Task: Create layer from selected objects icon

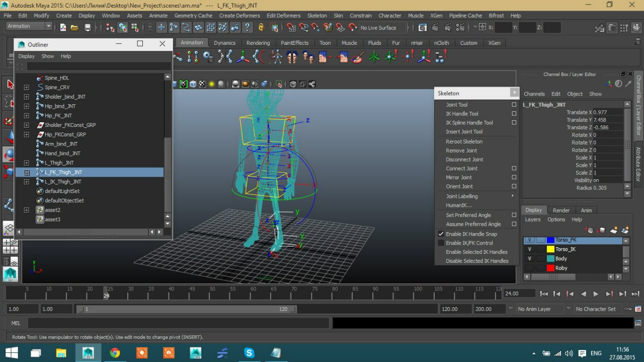Action: point(625,230)
